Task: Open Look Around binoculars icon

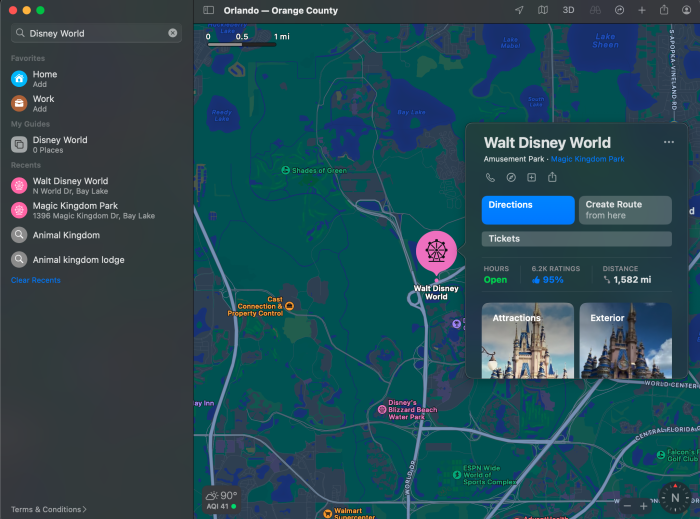Action: point(595,10)
